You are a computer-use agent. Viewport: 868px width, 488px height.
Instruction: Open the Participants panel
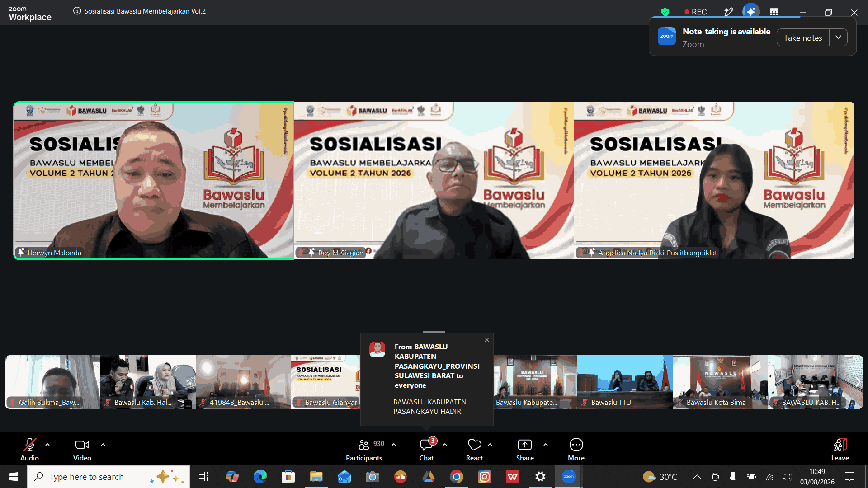(x=364, y=449)
